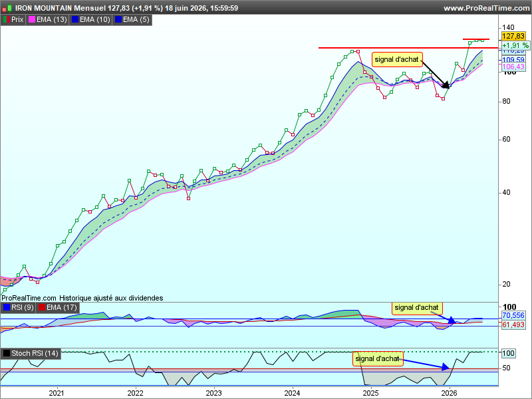Open the EMA (17) indicator label

[61, 307]
